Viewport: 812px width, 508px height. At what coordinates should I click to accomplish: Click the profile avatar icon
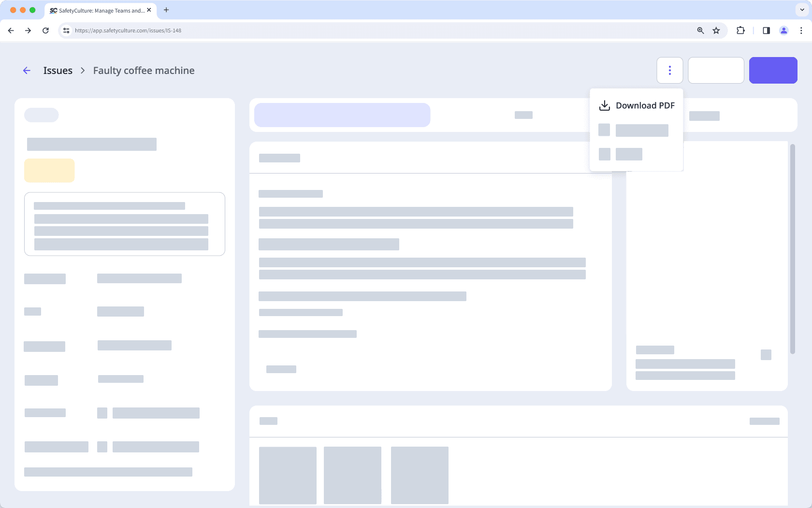783,30
